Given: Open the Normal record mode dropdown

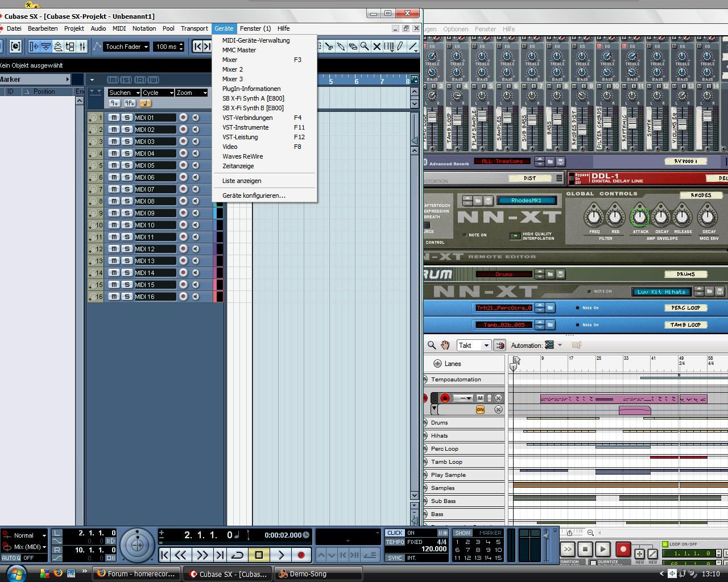Looking at the screenshot, I should click(x=30, y=535).
